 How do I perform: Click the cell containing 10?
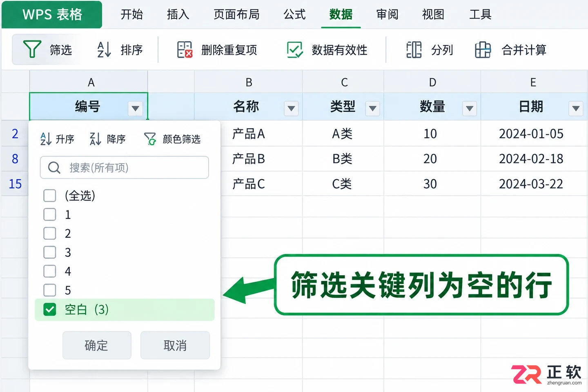(x=432, y=134)
